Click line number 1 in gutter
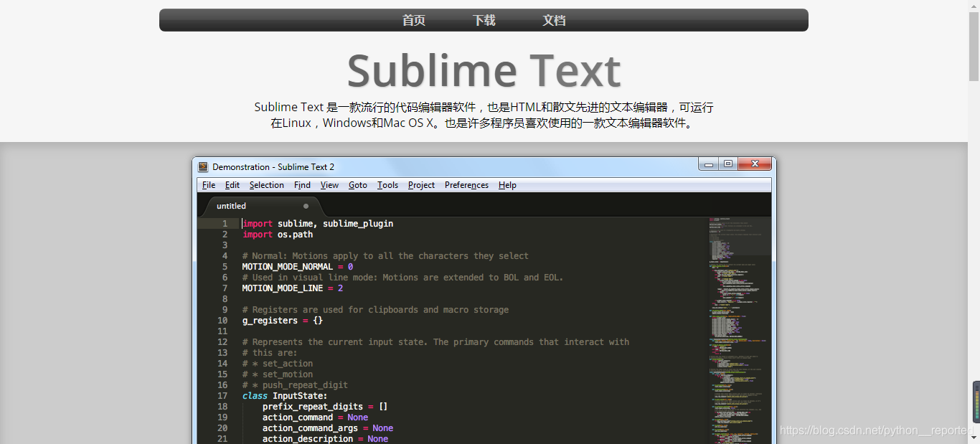 (225, 224)
